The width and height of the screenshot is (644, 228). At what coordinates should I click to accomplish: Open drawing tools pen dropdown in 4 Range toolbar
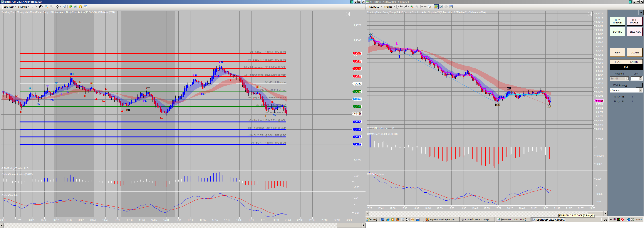406,7
